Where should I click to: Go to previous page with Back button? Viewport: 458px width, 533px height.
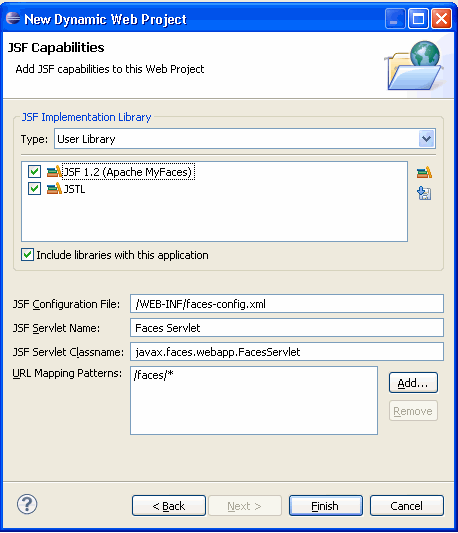point(169,506)
